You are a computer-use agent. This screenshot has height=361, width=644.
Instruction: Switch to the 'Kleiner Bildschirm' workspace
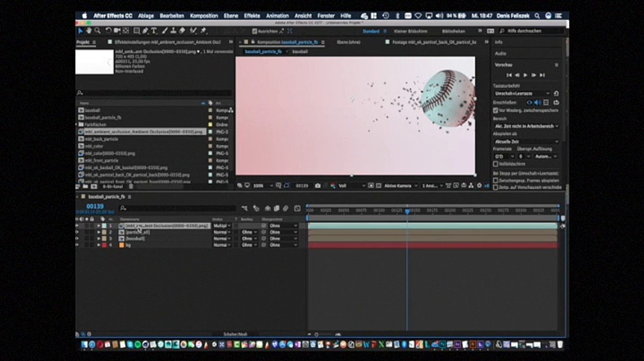(x=411, y=31)
